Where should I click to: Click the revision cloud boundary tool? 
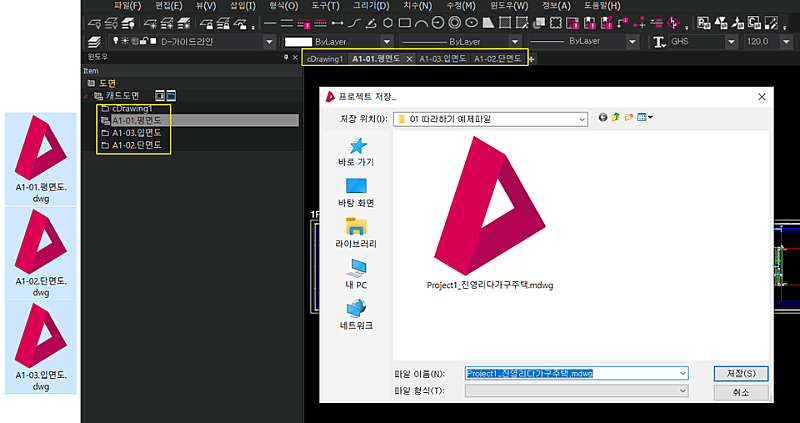[x=556, y=23]
